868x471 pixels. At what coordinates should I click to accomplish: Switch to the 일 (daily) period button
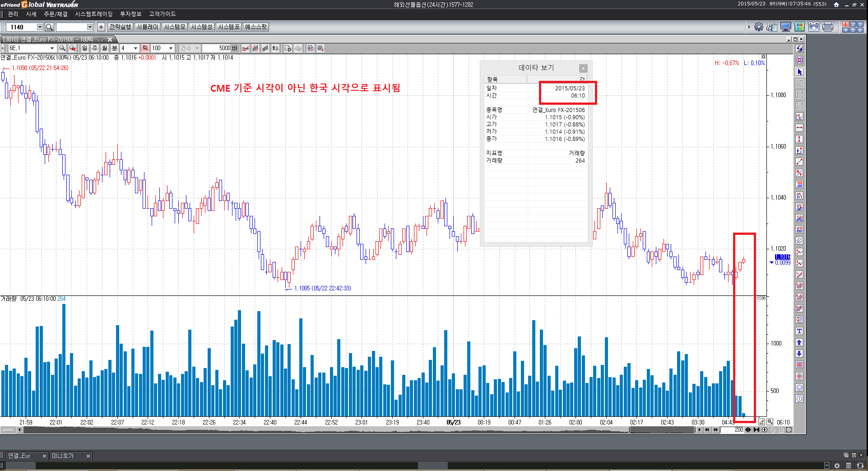84,48
